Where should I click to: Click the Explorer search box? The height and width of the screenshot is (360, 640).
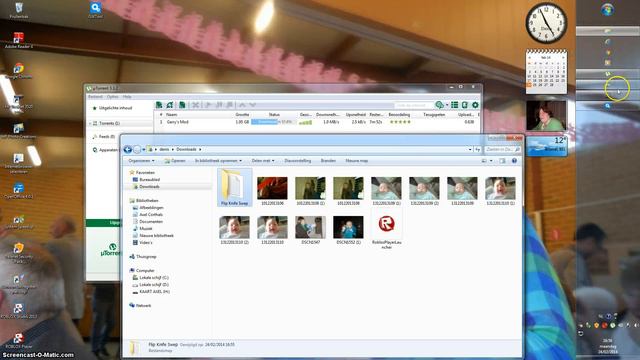click(x=503, y=149)
